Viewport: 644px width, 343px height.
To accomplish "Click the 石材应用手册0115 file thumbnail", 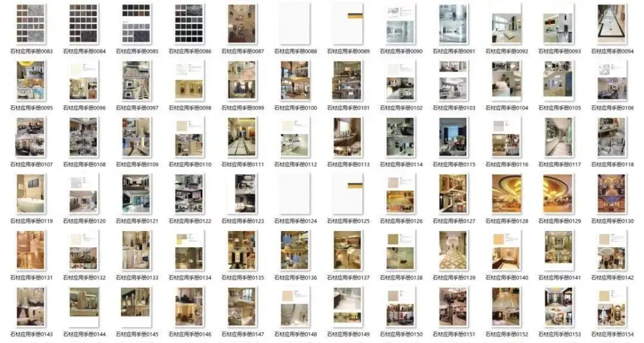I will (x=453, y=136).
